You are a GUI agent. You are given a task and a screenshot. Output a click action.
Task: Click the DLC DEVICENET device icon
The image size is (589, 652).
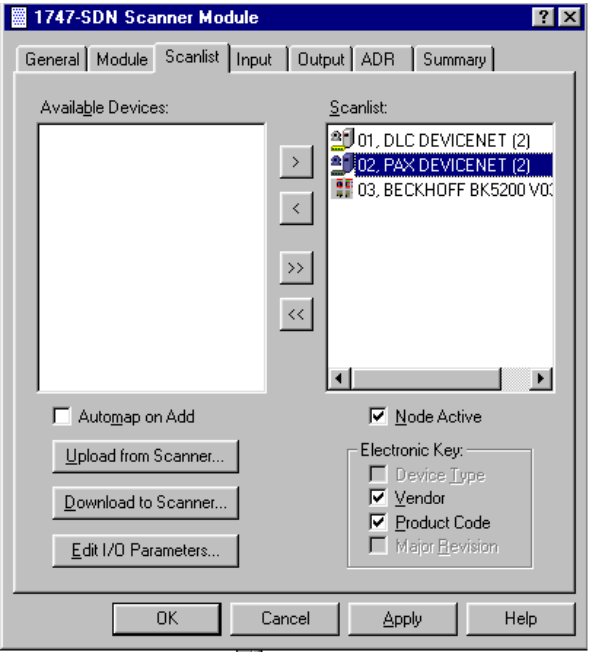tap(342, 140)
